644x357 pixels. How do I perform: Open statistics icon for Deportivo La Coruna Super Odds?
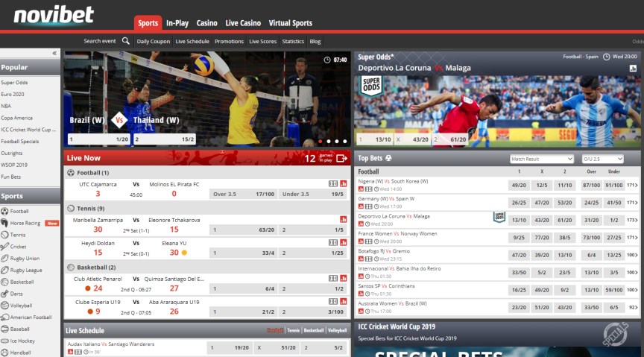point(633,69)
